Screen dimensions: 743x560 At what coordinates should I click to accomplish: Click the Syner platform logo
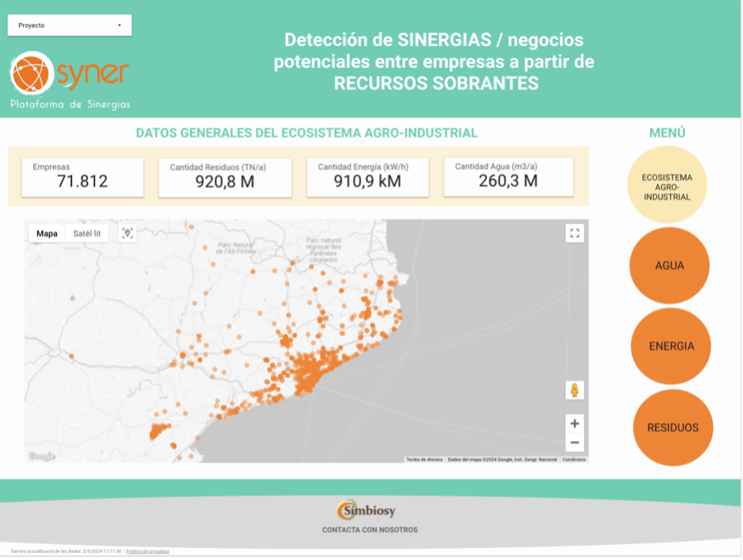pyautogui.click(x=68, y=75)
